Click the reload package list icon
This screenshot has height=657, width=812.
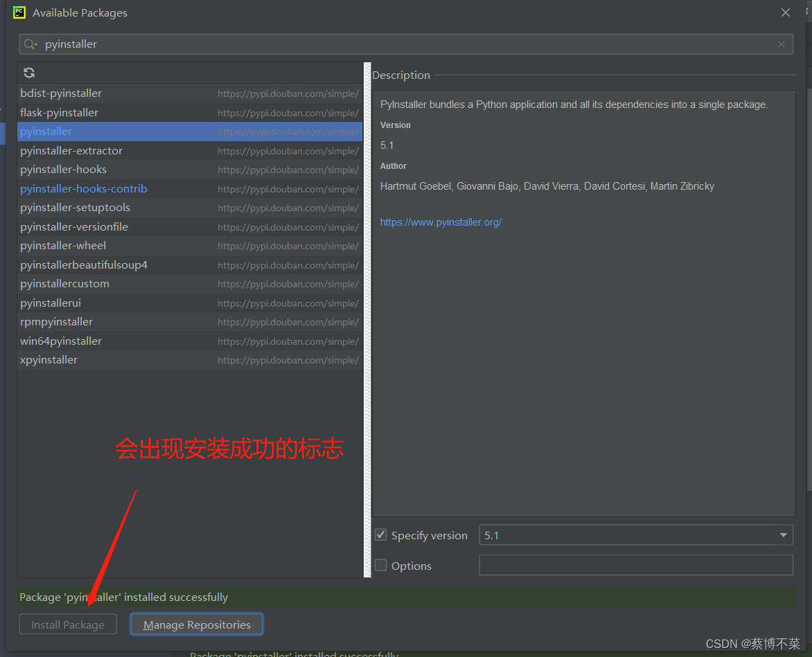[29, 73]
